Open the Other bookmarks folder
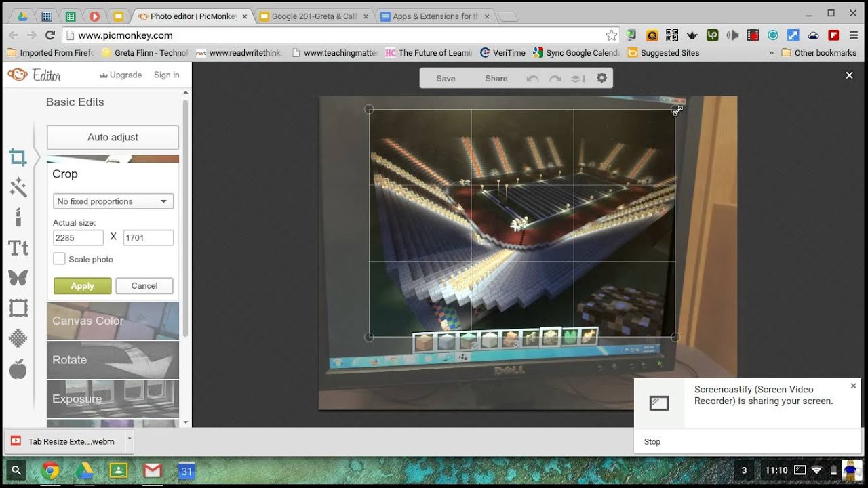 pos(818,52)
